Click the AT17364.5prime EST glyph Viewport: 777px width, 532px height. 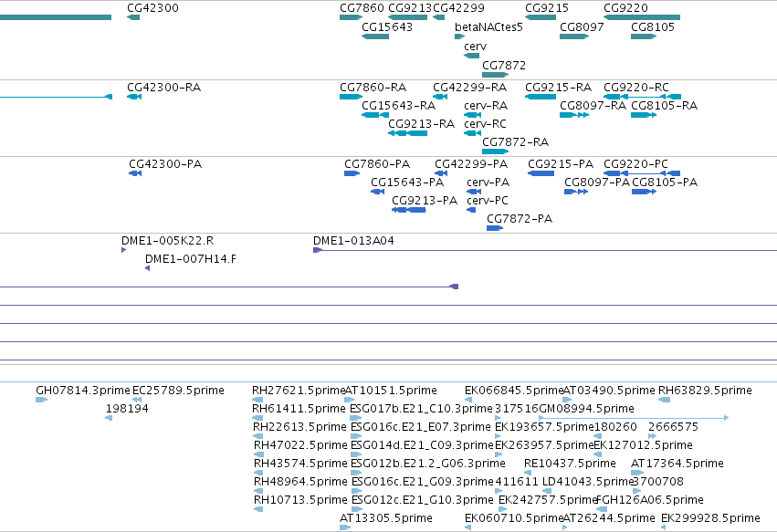pyautogui.click(x=637, y=473)
